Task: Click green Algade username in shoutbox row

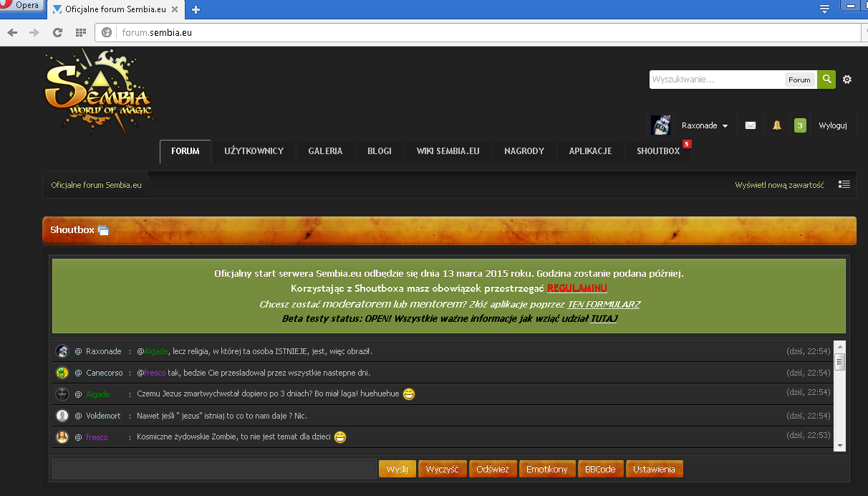Action: click(x=98, y=394)
